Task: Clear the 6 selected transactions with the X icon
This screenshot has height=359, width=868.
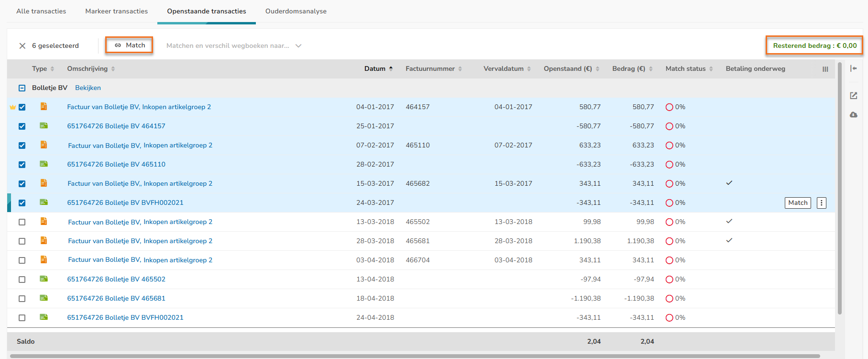Action: 22,46
